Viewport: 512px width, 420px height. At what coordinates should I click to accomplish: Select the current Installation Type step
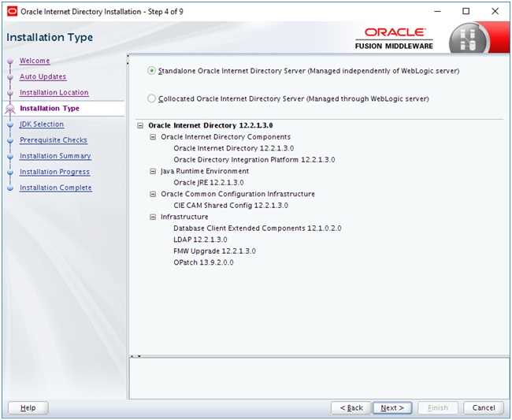[50, 109]
